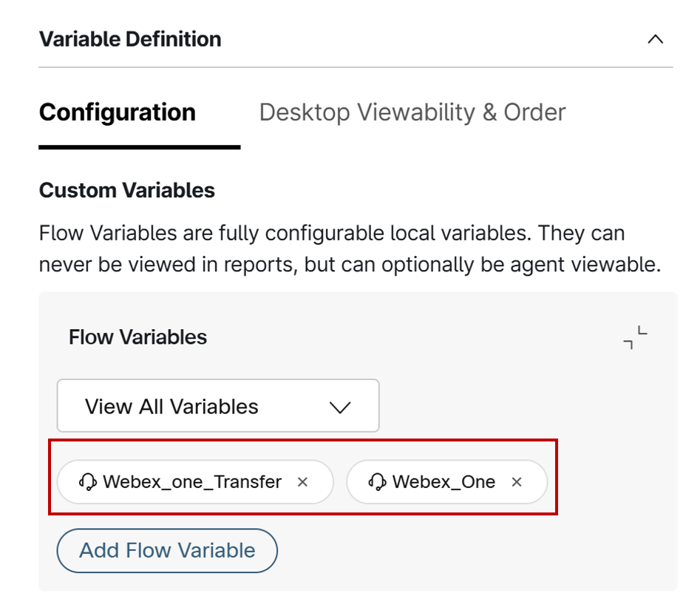This screenshot has height=616, width=700.
Task: Remove the Webex_one_Transfer variable with its X
Action: [302, 482]
